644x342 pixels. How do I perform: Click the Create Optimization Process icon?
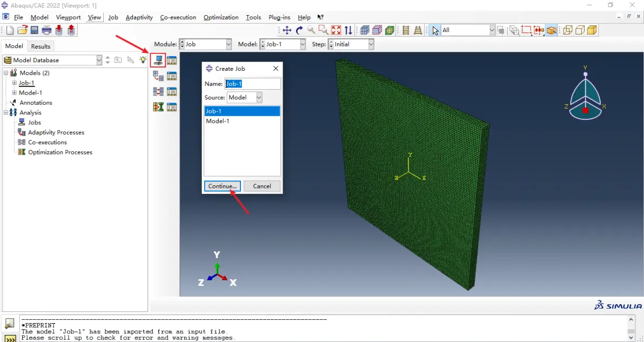(158, 107)
